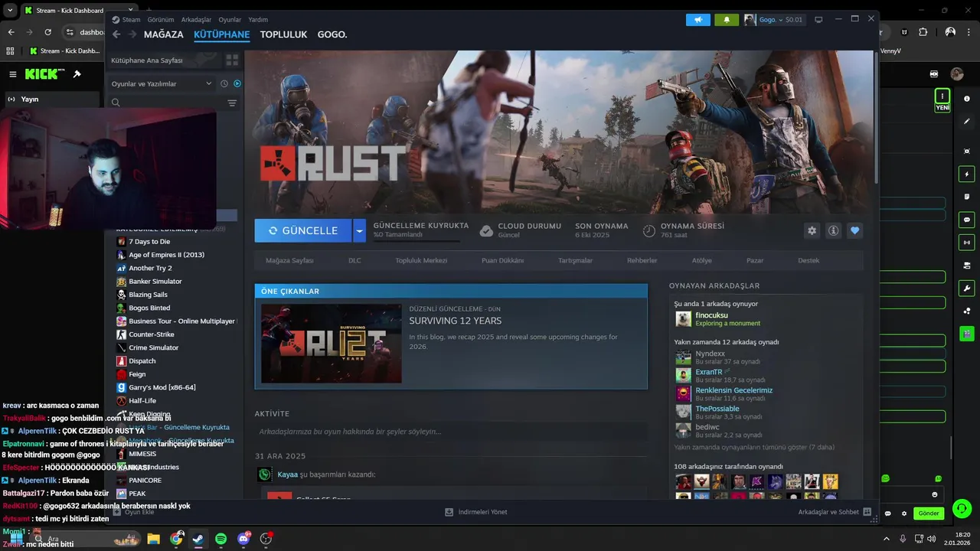Expand the Güncelle button dropdown arrow
The height and width of the screenshot is (551, 980).
click(359, 230)
